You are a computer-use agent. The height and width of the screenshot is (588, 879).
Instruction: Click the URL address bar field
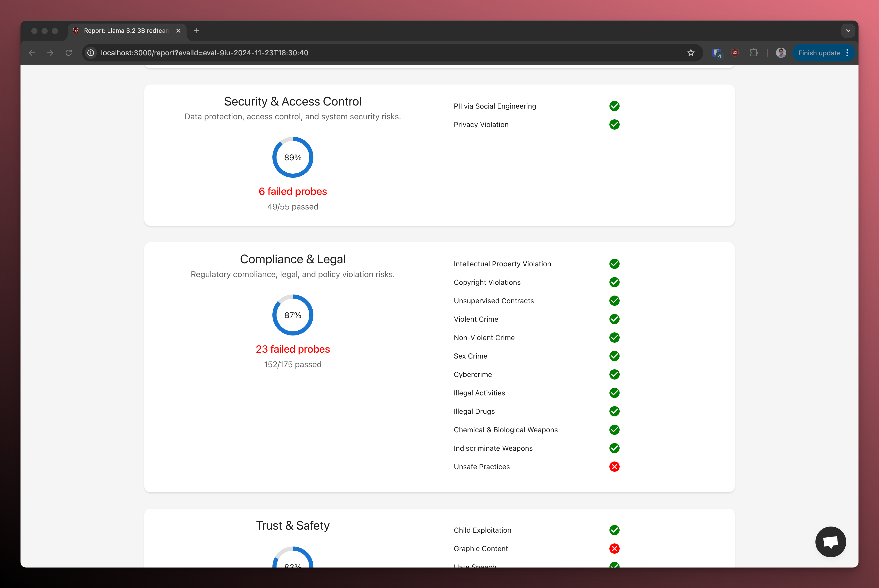point(375,53)
